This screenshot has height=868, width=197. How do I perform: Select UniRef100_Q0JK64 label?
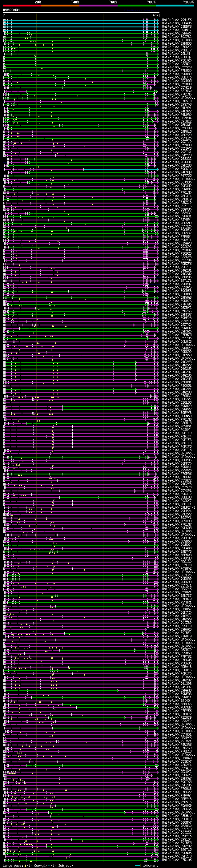pos(177,545)
